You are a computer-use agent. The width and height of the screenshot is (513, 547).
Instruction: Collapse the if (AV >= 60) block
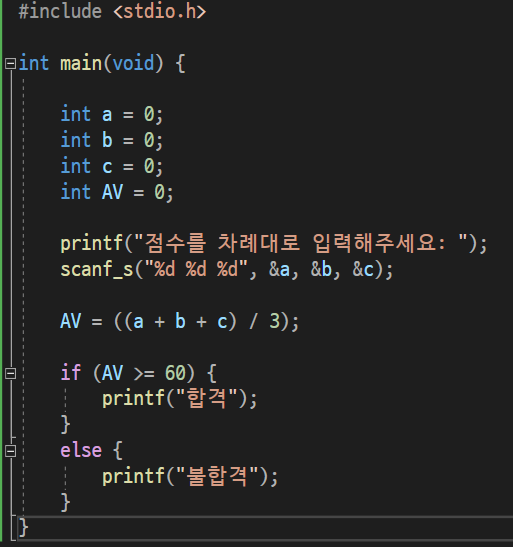tap(10, 373)
